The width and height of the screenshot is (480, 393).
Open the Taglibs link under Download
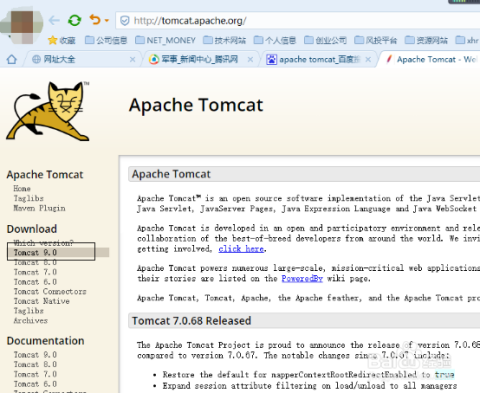coord(29,311)
